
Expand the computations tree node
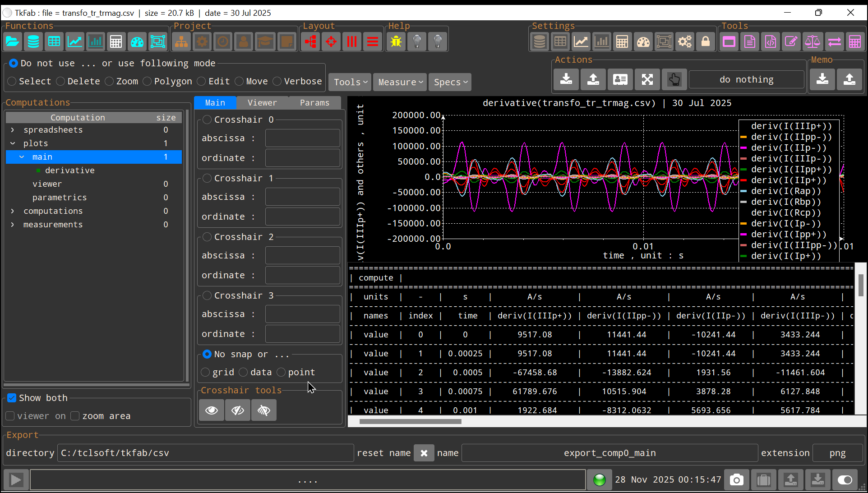[x=13, y=211]
